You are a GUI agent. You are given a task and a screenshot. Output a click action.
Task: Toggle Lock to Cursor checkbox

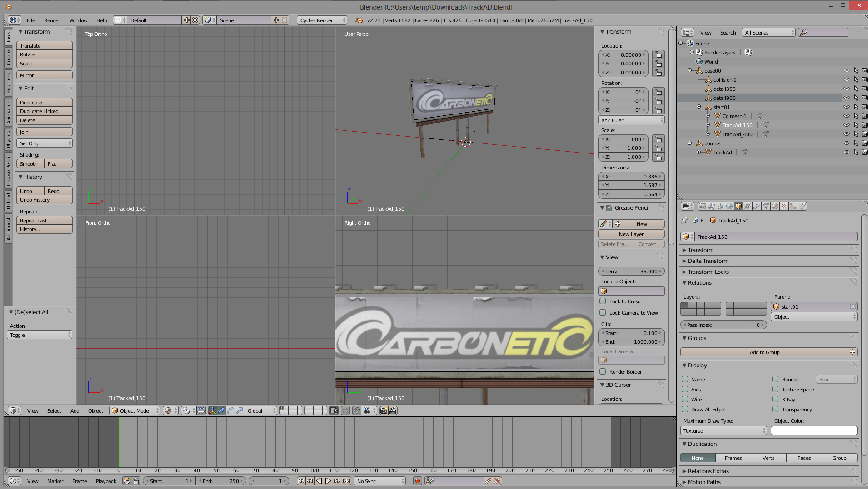tap(603, 301)
